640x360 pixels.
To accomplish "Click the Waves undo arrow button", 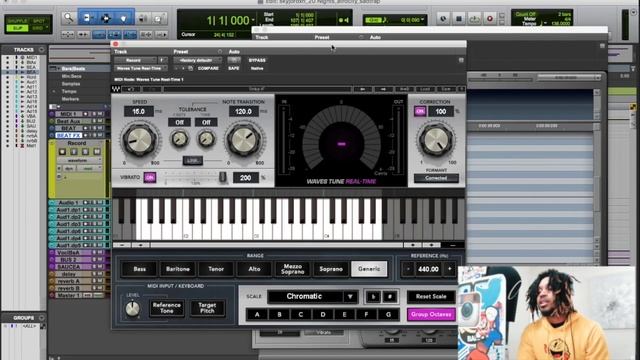I will coord(131,89).
